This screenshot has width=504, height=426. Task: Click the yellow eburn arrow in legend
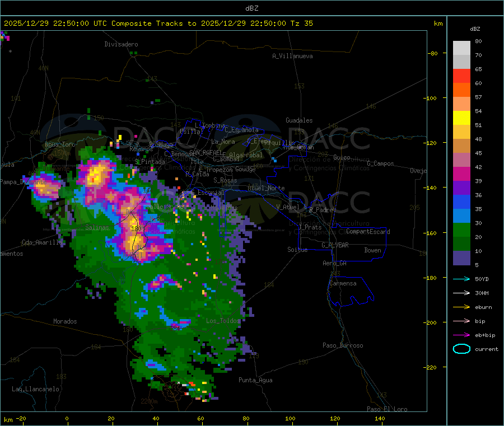(x=461, y=307)
